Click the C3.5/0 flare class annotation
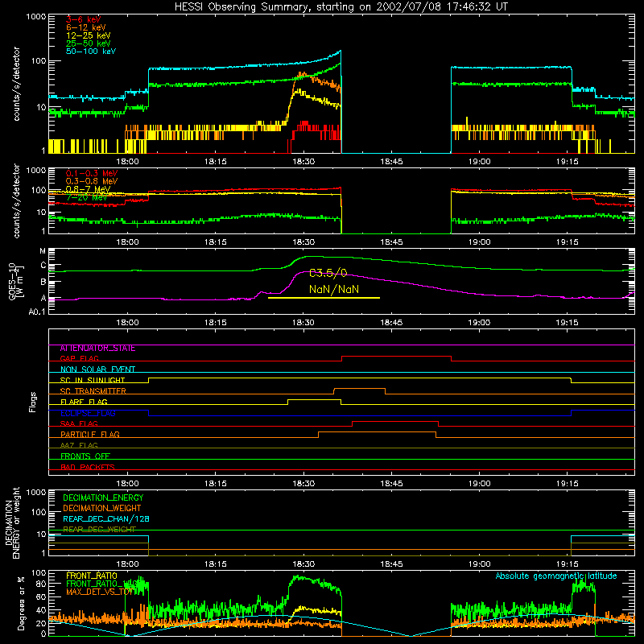The height and width of the screenshot is (644, 644). [x=328, y=273]
